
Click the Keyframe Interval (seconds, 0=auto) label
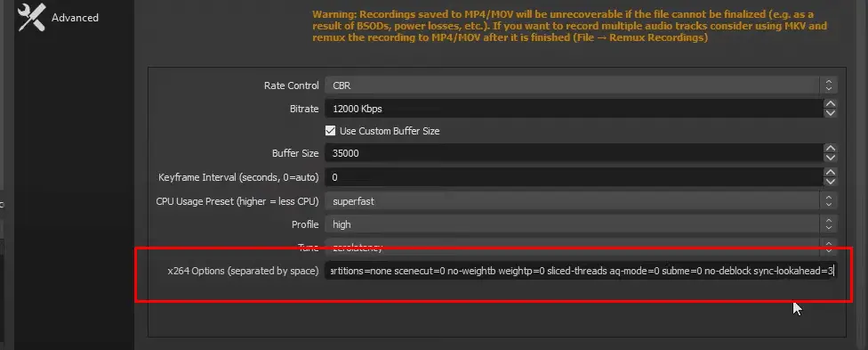pos(238,177)
